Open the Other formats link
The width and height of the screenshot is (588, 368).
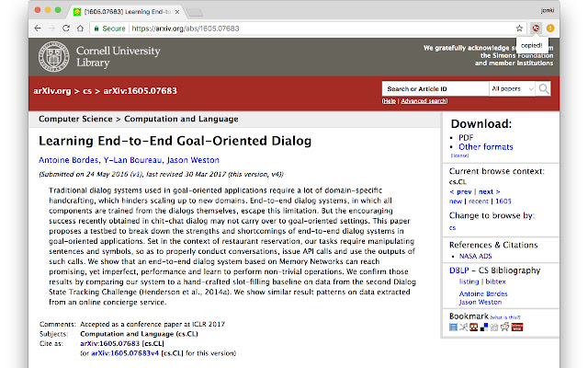pyautogui.click(x=486, y=147)
